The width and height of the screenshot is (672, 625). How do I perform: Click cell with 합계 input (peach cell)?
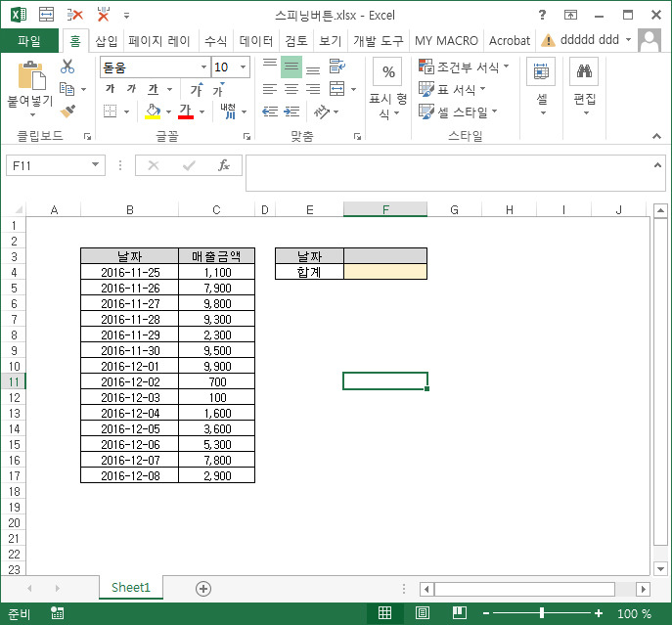coord(385,272)
